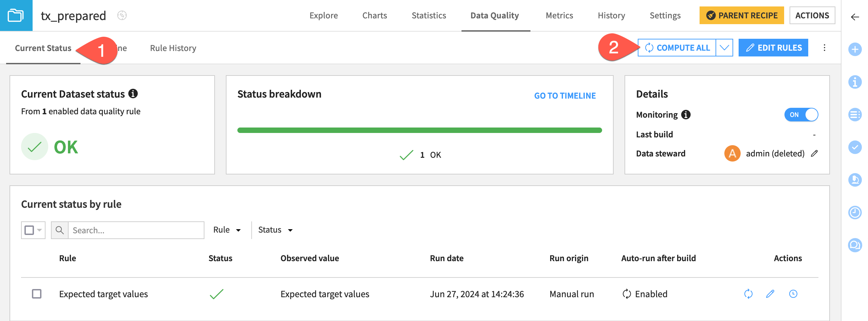Screen dimensions: 868x321
Task: Open the History tab
Action: point(611,15)
